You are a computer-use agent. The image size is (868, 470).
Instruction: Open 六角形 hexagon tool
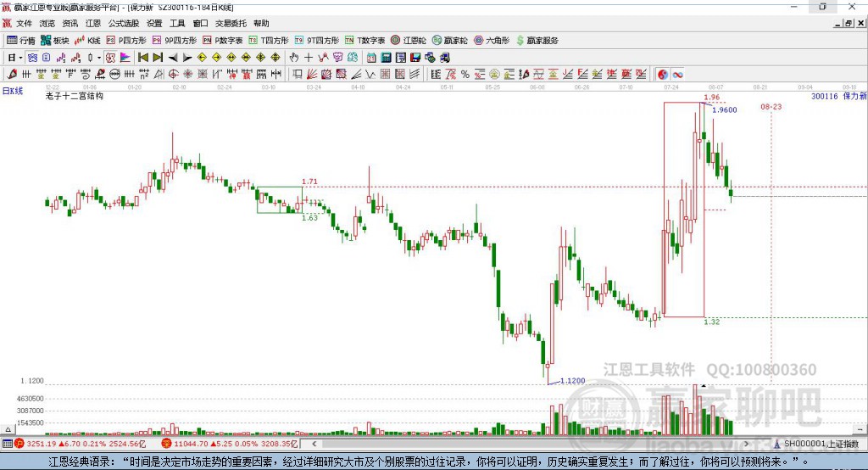[x=492, y=41]
